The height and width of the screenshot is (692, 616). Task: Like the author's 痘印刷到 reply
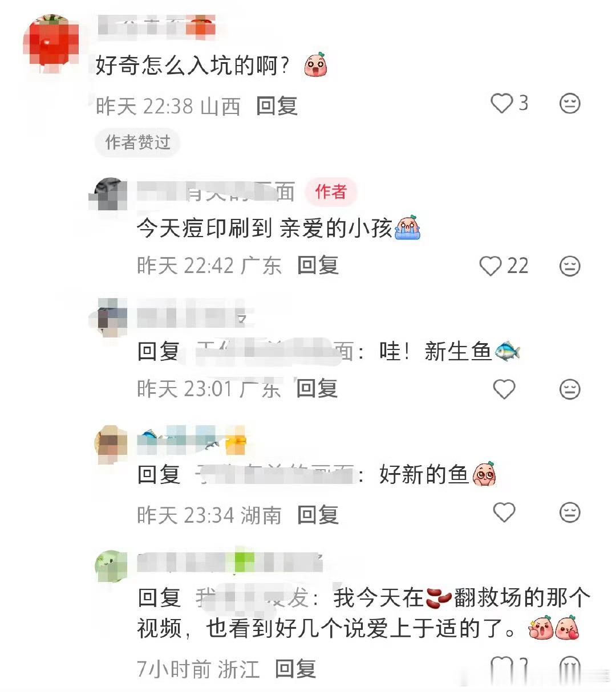pos(491,266)
